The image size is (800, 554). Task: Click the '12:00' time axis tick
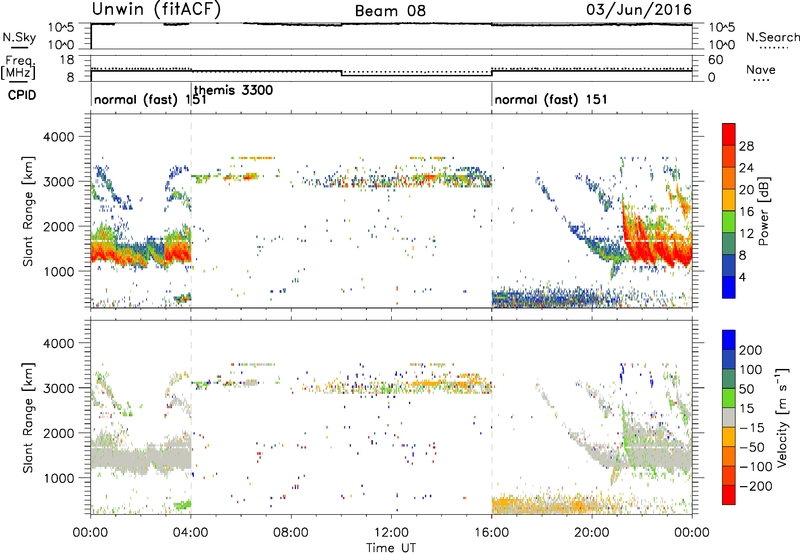click(391, 533)
